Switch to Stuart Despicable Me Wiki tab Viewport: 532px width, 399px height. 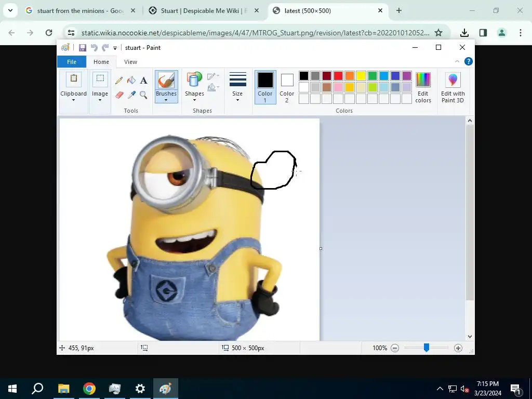click(x=204, y=11)
